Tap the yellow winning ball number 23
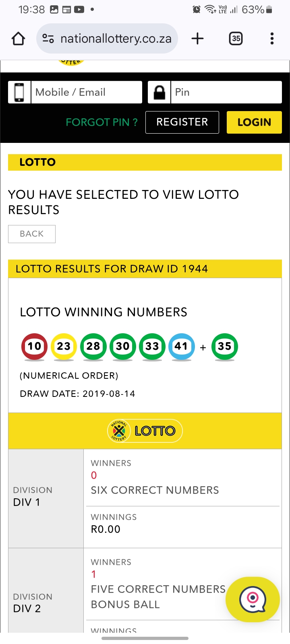Screen dimensions: 290x644 pos(64,346)
